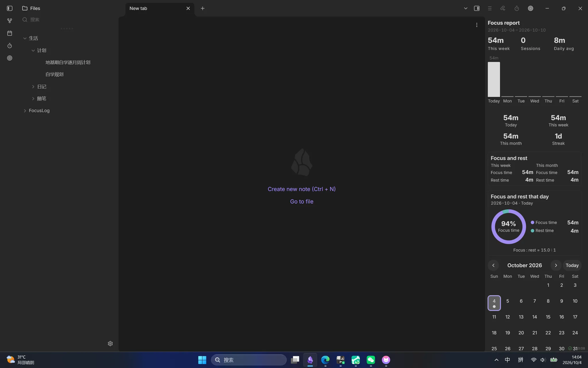
Task: Open the outline list icon in right sidebar header
Action: (490, 8)
